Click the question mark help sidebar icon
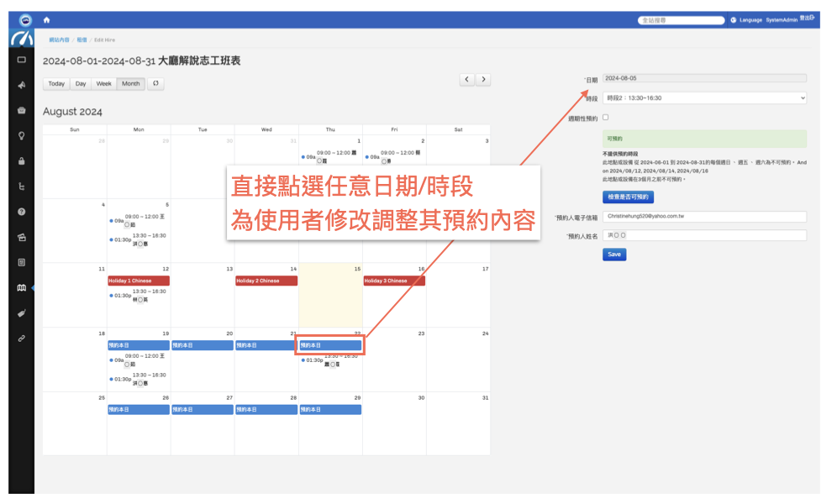The width and height of the screenshot is (832, 504). (22, 212)
